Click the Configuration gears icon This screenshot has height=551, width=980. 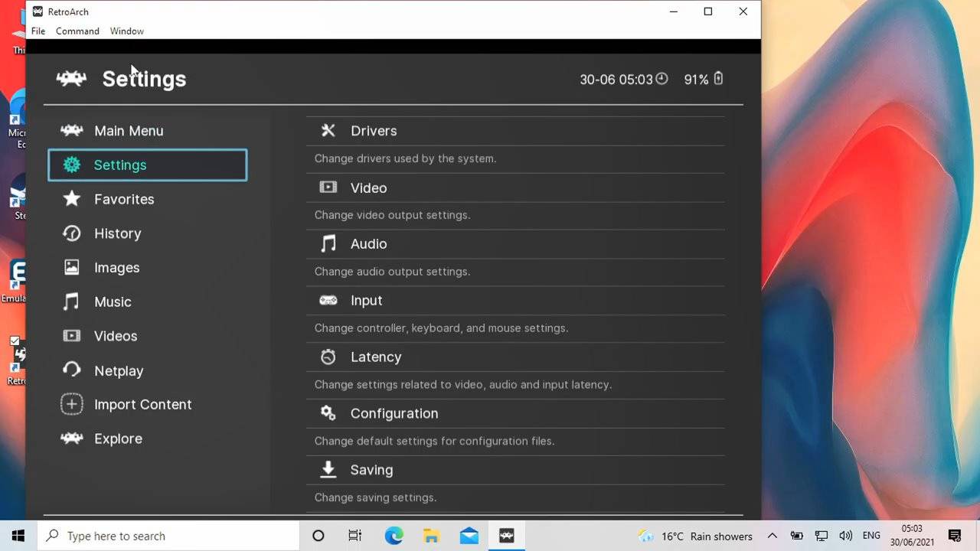(x=328, y=413)
